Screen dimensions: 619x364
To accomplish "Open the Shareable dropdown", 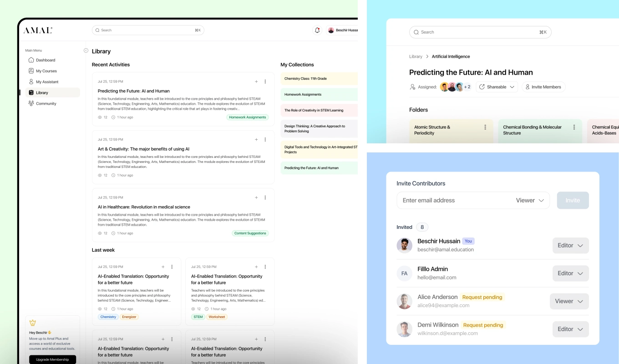I will click(x=497, y=87).
